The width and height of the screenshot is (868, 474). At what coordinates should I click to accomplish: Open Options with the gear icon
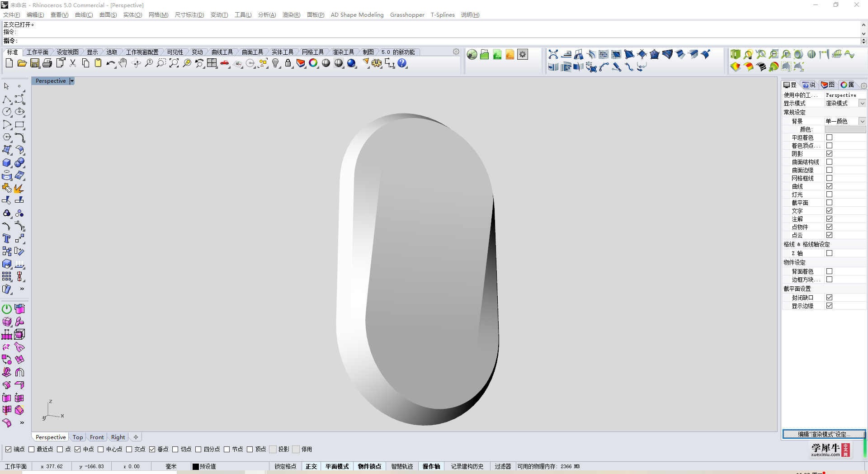[x=377, y=63]
